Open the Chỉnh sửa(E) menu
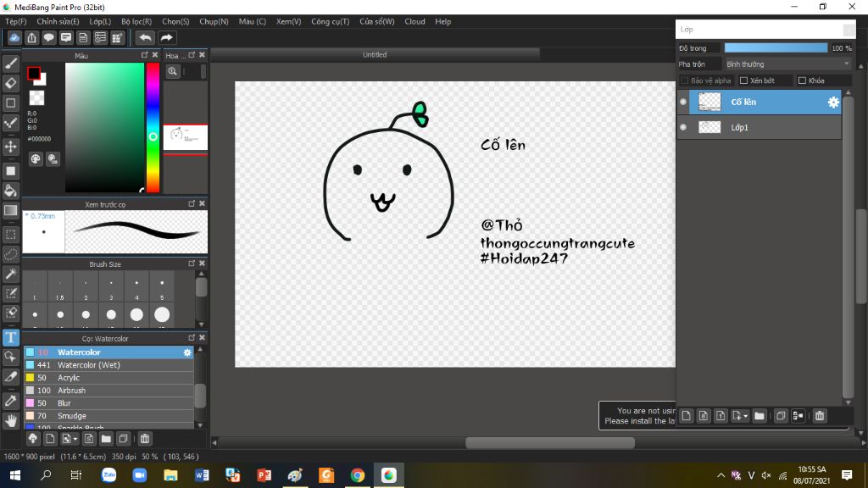Viewport: 868px width, 488px height. pyautogui.click(x=58, y=21)
